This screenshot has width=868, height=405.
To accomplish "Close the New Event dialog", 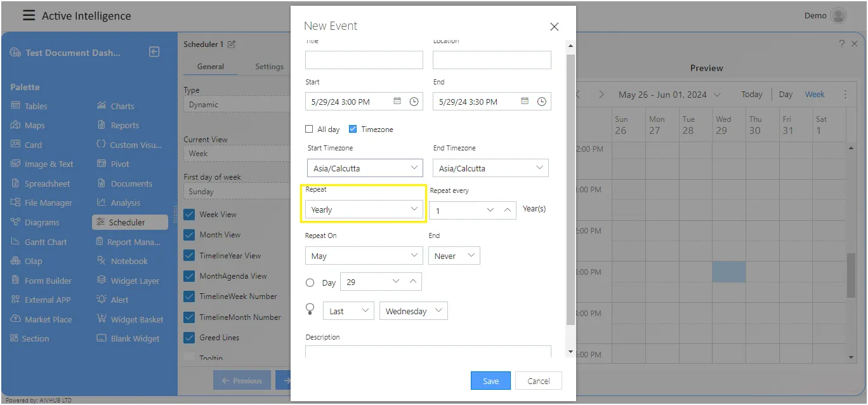I will [554, 27].
